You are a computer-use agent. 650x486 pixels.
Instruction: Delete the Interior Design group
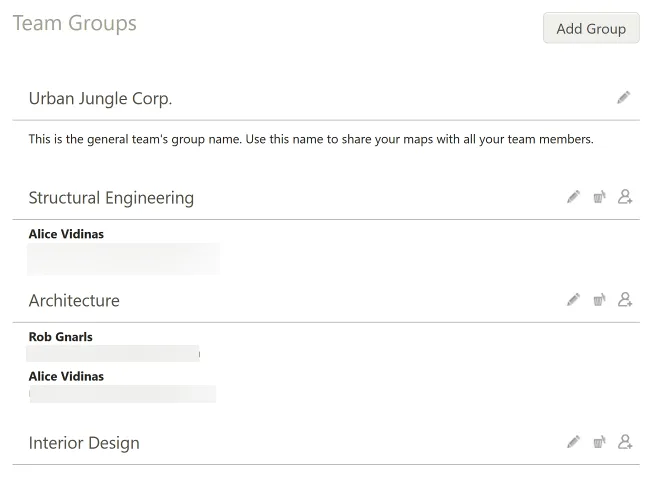[x=599, y=441]
